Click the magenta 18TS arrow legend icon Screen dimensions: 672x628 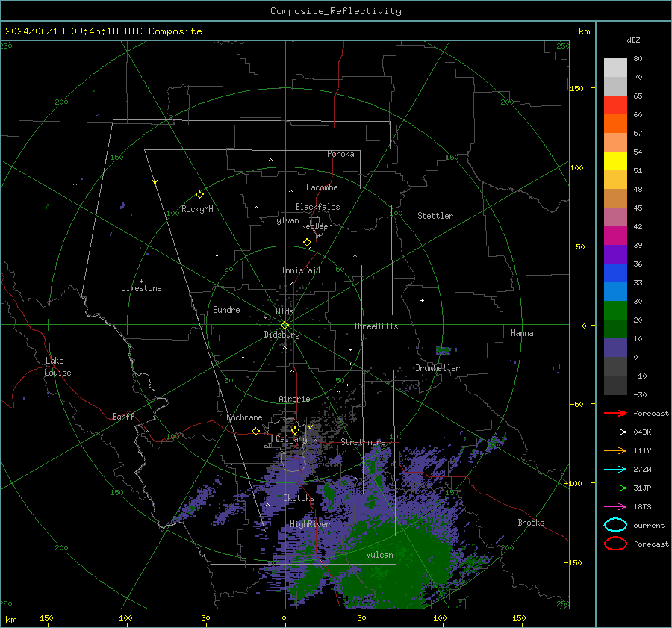tap(615, 507)
